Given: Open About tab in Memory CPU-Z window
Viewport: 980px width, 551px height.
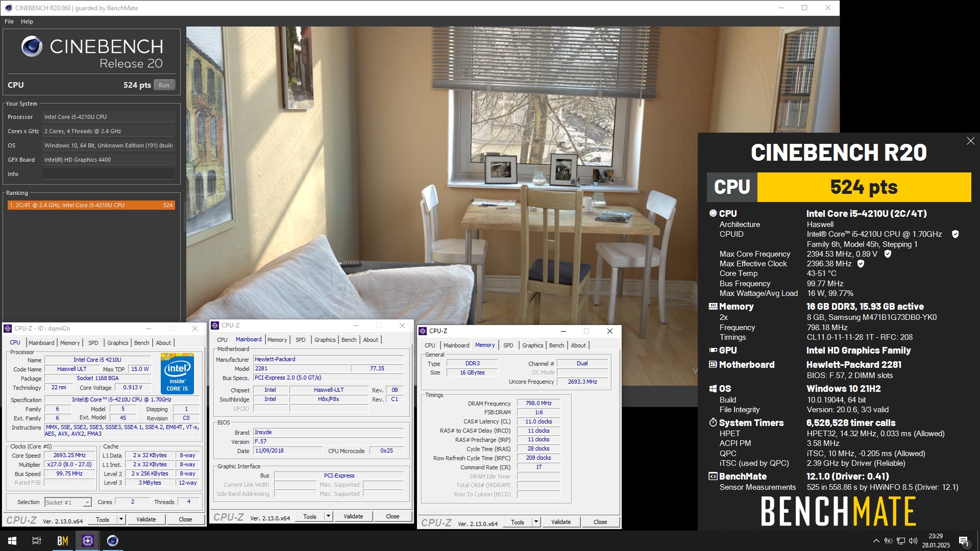Looking at the screenshot, I should point(578,345).
